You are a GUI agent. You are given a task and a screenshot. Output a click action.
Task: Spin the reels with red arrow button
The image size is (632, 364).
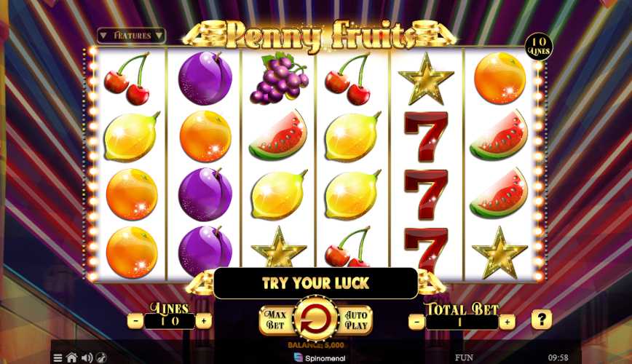[x=316, y=320]
